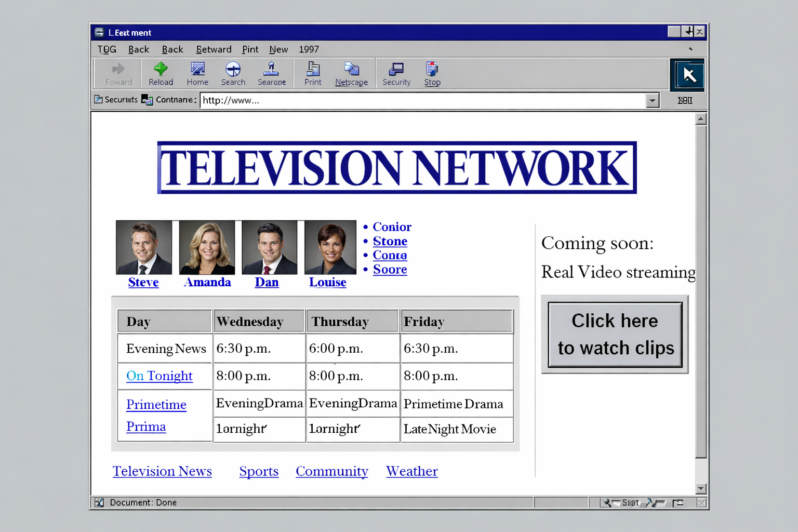The image size is (798, 532).
Task: Open Search from the toolbar
Action: [233, 73]
